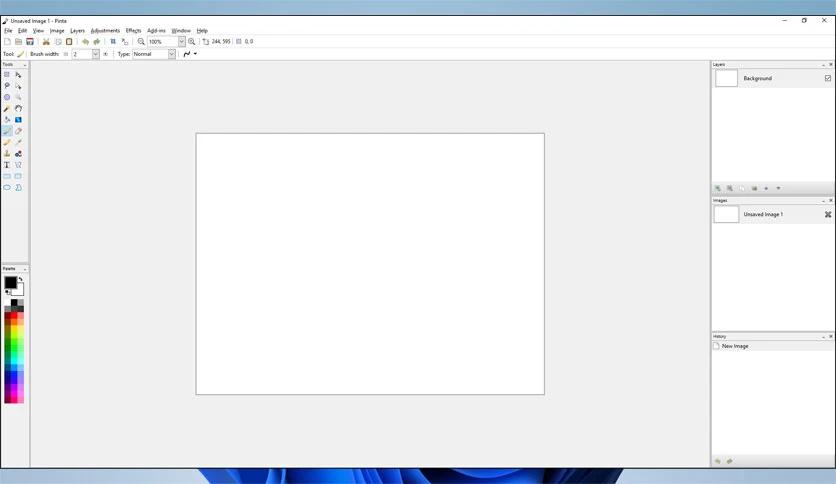The width and height of the screenshot is (836, 484).
Task: Open the Effects menu
Action: [x=133, y=31]
